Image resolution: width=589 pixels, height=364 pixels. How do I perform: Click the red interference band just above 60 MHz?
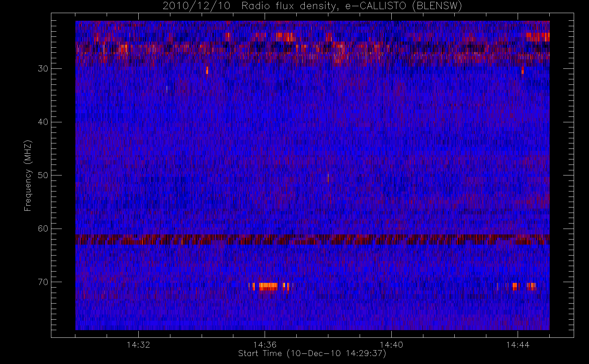(x=312, y=239)
